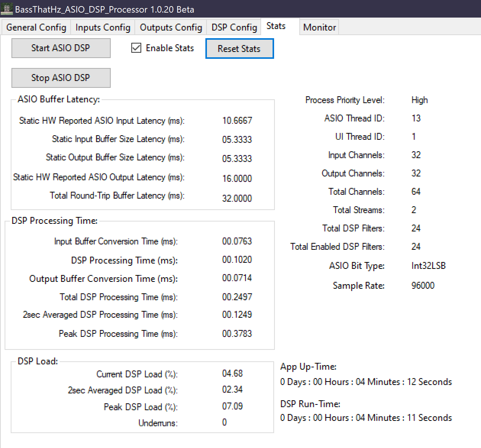Image resolution: width=481 pixels, height=448 pixels.
Task: Select Total DSP Processing Time value 00.2497
Action: pos(237,297)
